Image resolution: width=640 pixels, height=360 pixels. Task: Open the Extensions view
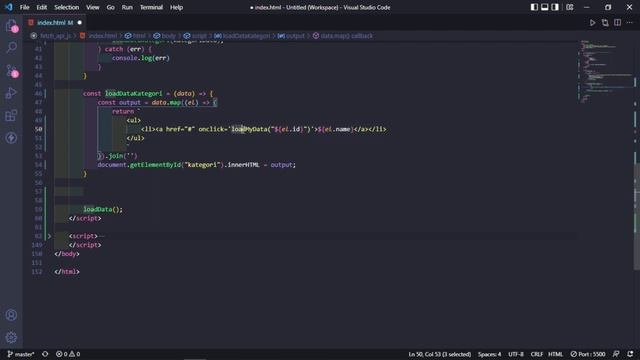11,116
